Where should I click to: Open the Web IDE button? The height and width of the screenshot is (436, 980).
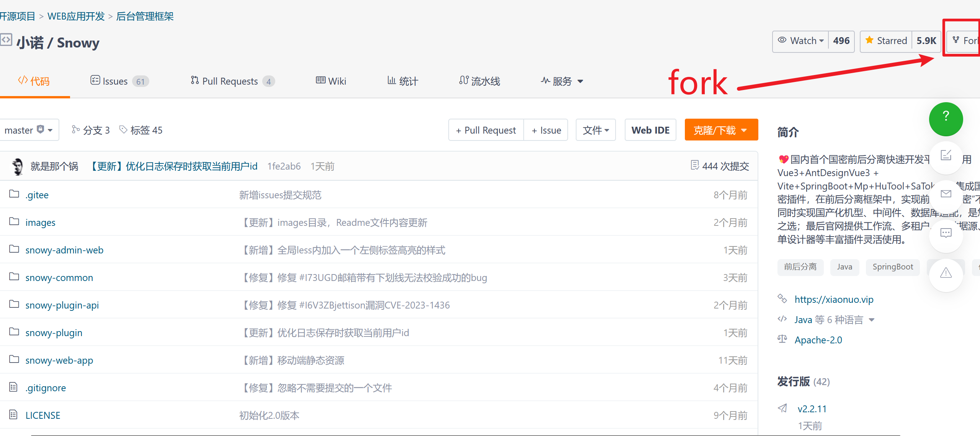pyautogui.click(x=650, y=130)
